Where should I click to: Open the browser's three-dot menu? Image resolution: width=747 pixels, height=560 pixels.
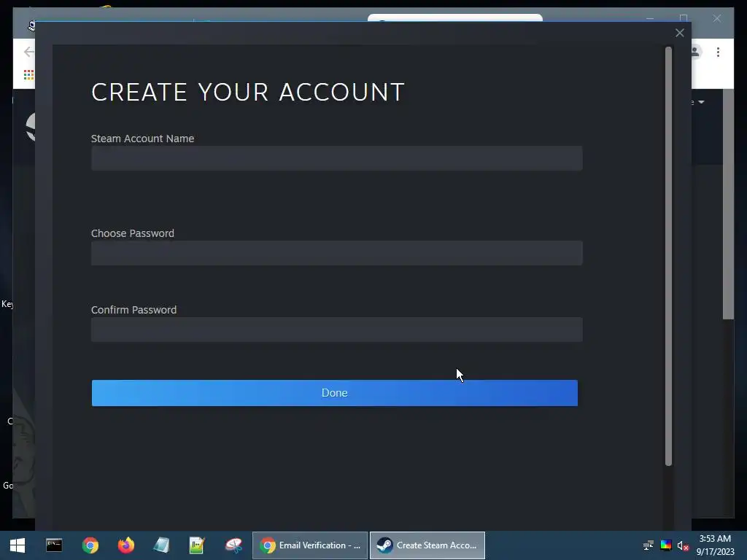click(x=718, y=52)
